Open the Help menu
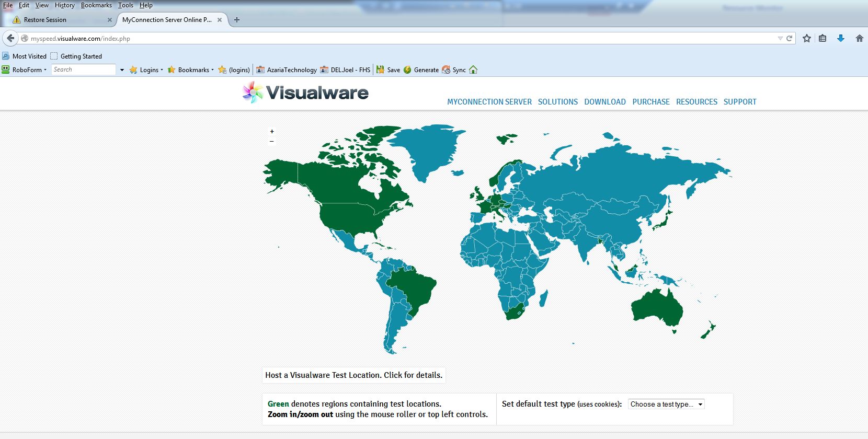Viewport: 868px width, 439px height. click(x=146, y=5)
